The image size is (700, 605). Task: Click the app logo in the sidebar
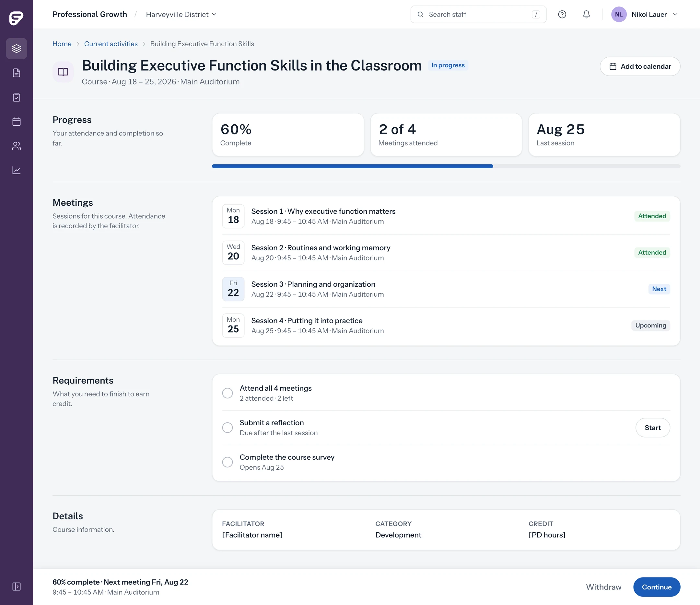[16, 18]
